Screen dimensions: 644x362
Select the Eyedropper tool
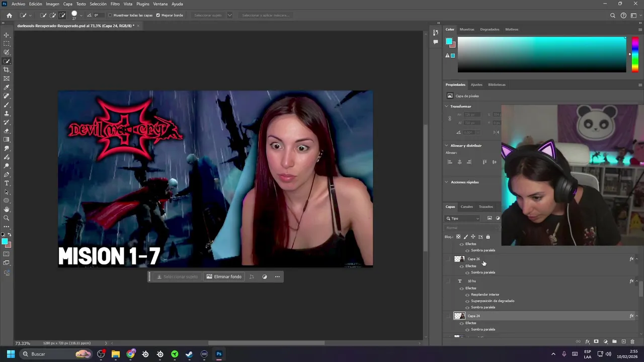tap(7, 87)
